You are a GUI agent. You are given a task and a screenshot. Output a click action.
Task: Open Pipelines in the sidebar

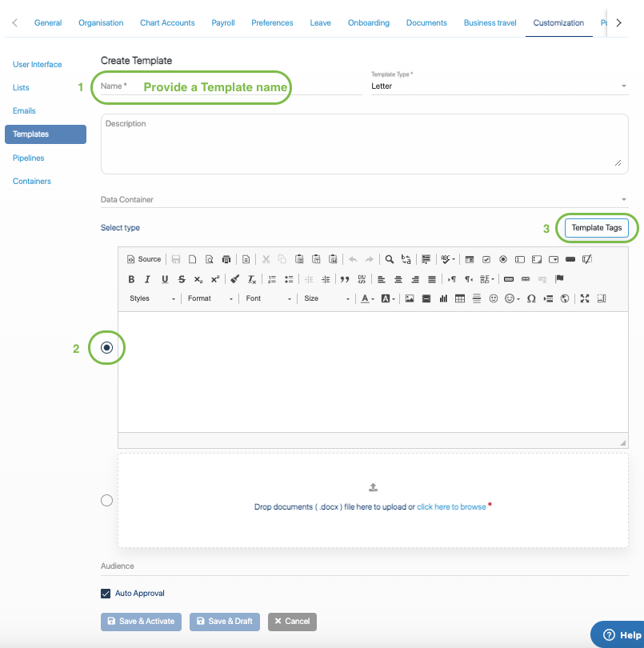(x=29, y=158)
